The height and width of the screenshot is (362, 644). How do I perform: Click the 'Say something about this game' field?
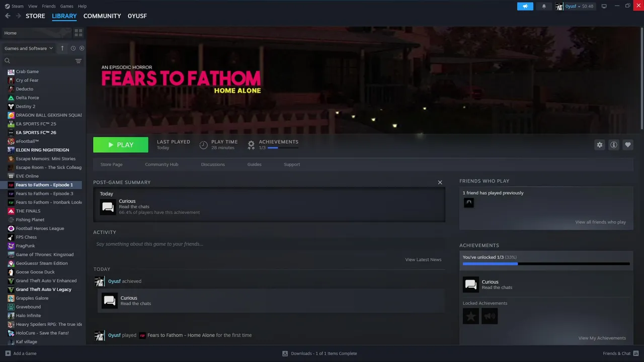tap(269, 244)
